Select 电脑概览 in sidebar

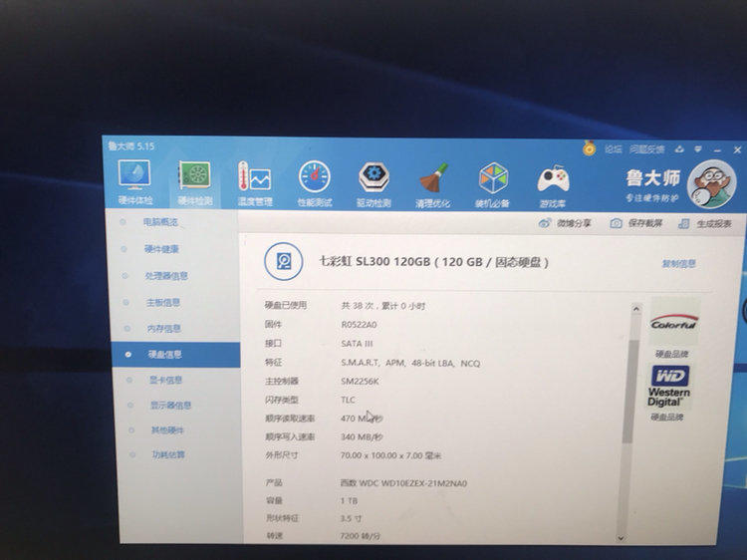[x=160, y=222]
